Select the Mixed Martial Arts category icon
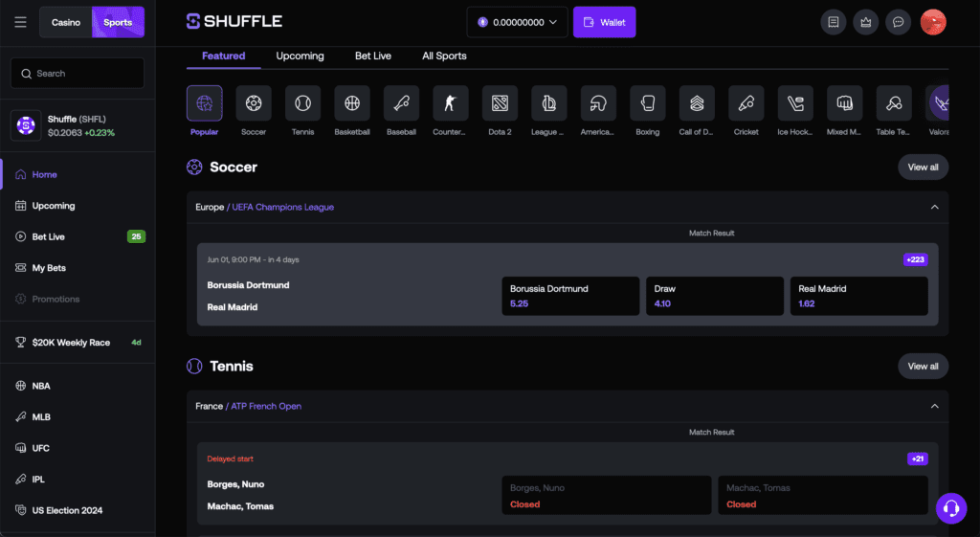This screenshot has height=537, width=980. pos(844,103)
